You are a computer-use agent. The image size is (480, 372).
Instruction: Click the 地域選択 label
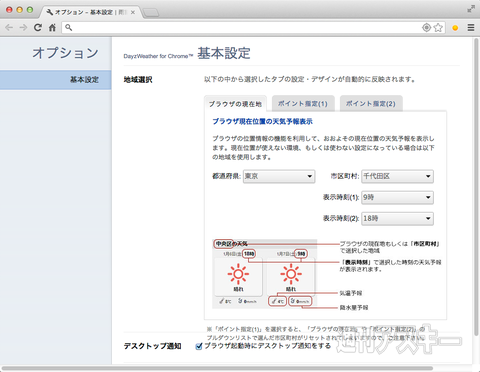138,80
